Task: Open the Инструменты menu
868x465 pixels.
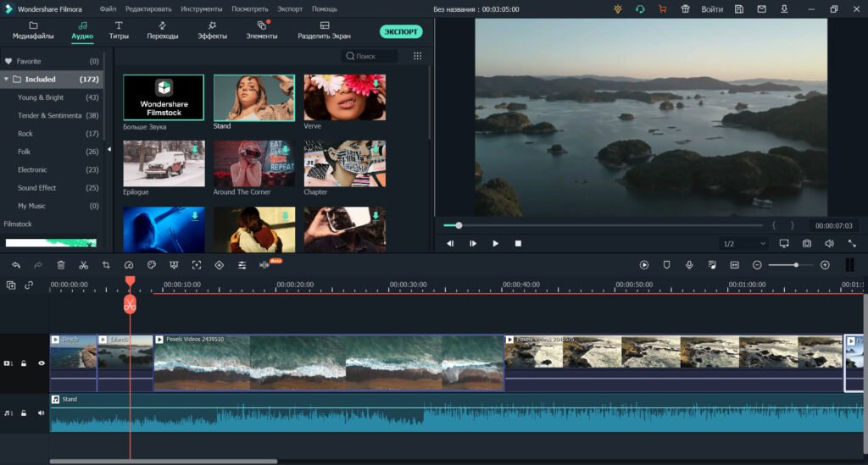Action: 202,8
